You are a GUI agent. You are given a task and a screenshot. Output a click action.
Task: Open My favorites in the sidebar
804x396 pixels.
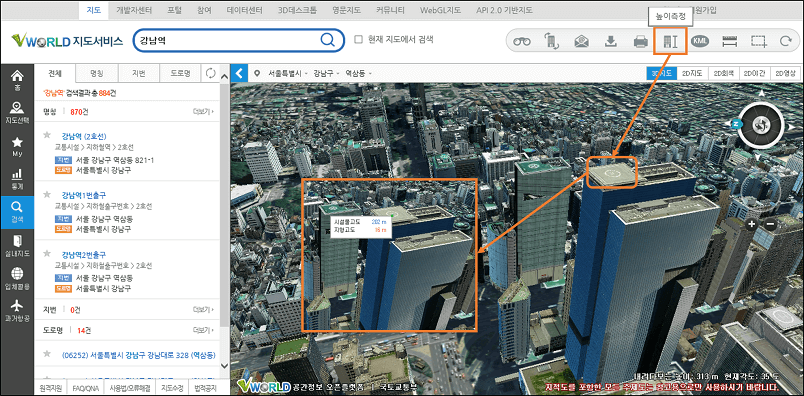pos(17,146)
